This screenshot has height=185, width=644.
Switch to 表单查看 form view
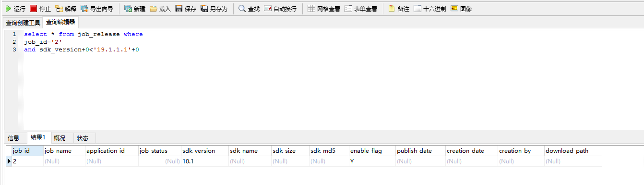coord(361,9)
